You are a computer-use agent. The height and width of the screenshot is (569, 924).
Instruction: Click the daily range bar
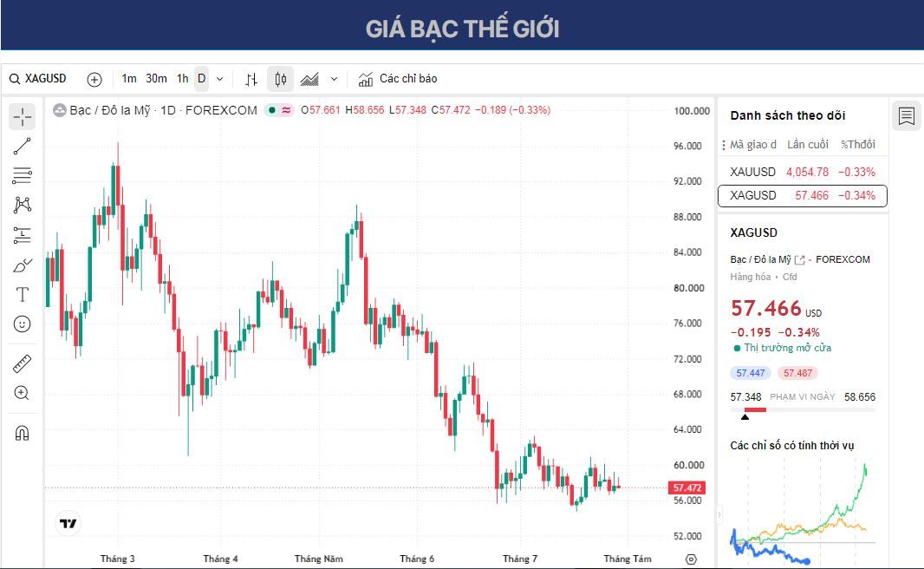click(x=803, y=409)
